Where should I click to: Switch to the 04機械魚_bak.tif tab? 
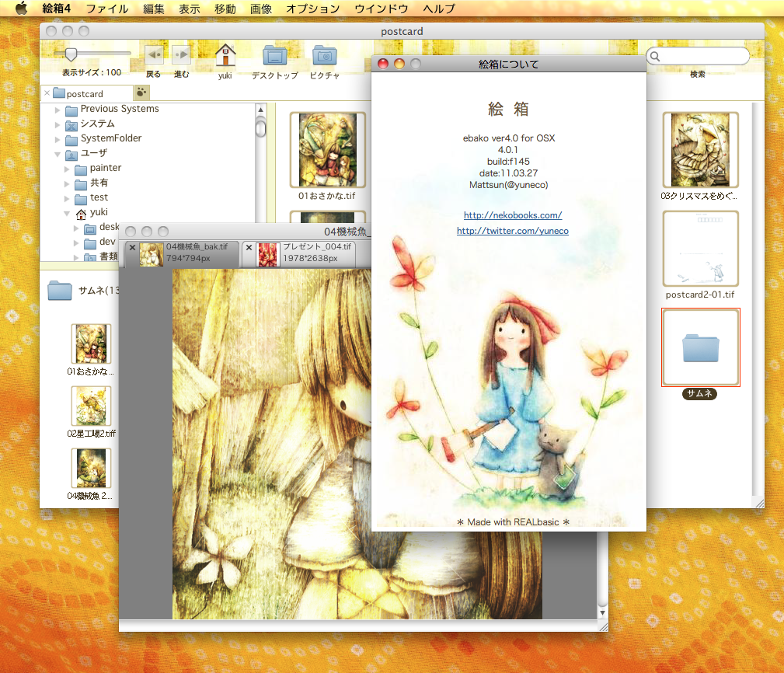click(183, 253)
